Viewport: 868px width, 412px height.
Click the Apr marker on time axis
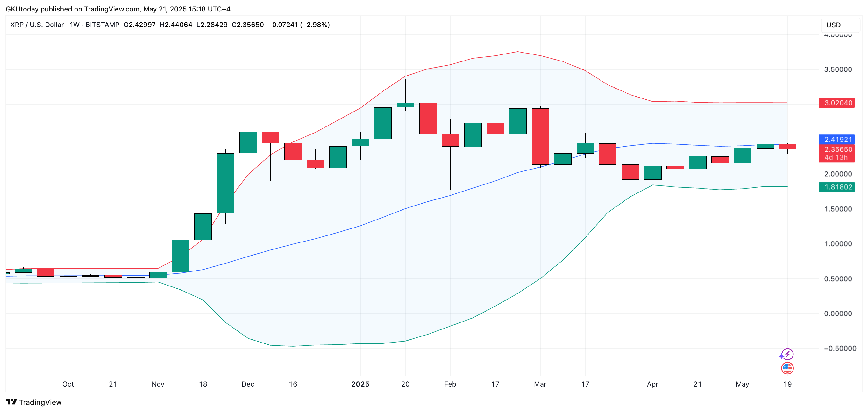pos(652,384)
